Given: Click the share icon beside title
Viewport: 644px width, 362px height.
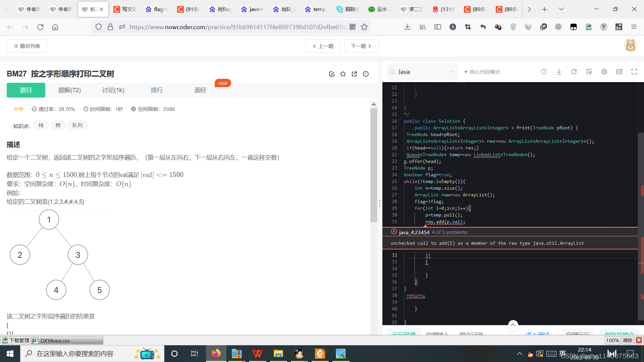Looking at the screenshot, I should 354,74.
